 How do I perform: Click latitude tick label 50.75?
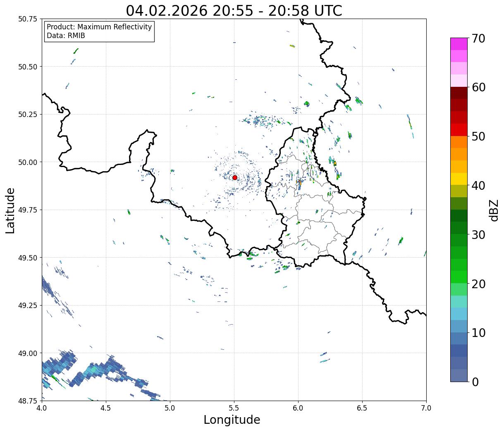tap(28, 19)
